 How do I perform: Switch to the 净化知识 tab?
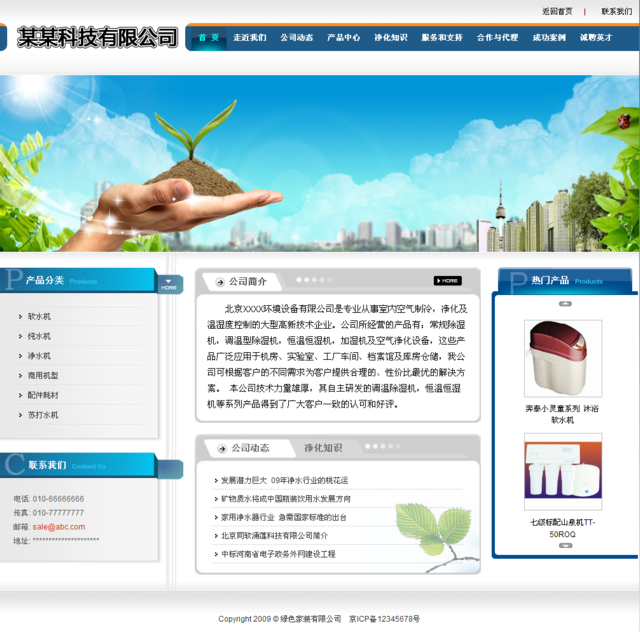tap(323, 448)
